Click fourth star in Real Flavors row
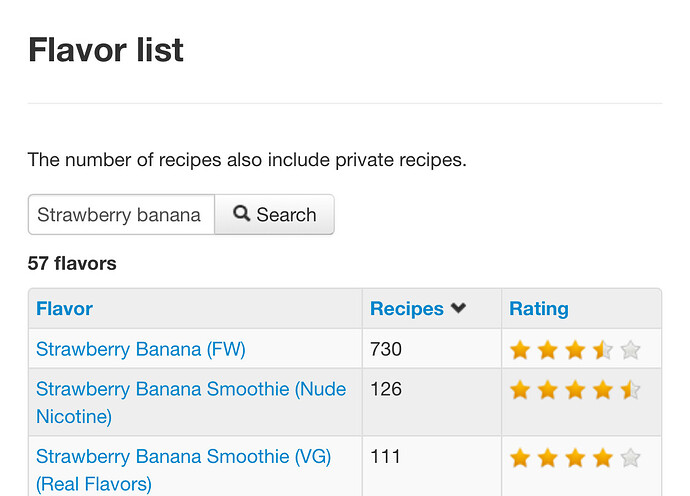The width and height of the screenshot is (690, 496). coord(602,458)
